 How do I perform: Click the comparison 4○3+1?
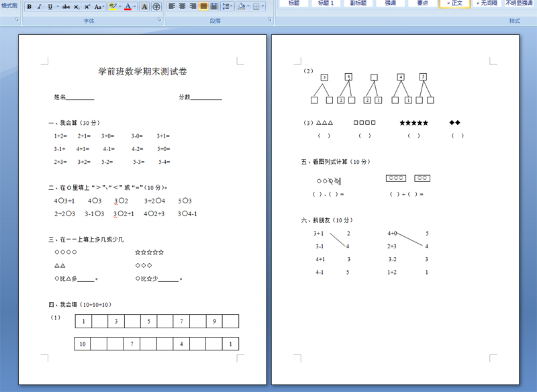[64, 201]
